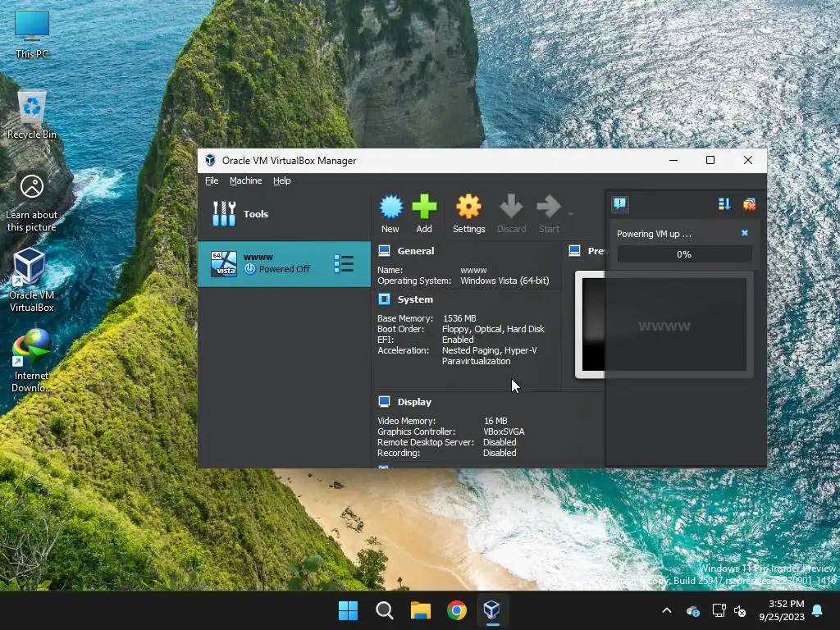
Task: Open Google Chrome from taskbar
Action: [x=456, y=610]
